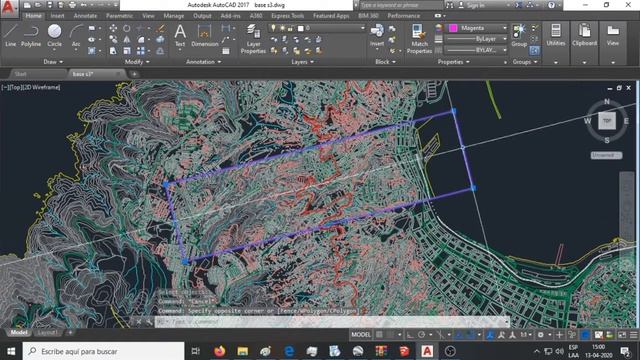Click the Move tool in Modify panel
The height and width of the screenshot is (360, 640).
pyautogui.click(x=113, y=28)
